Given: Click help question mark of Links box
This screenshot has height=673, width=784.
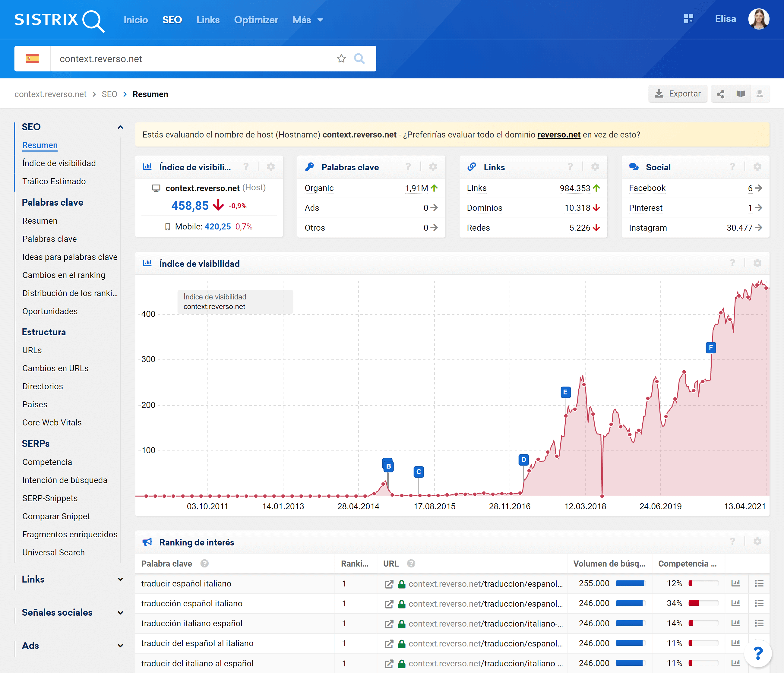Looking at the screenshot, I should click(570, 167).
